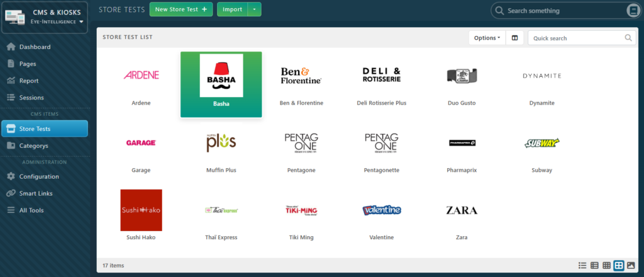Screen dimensions: 644x277
Task: Select the Report chart icon
Action: (x=11, y=81)
